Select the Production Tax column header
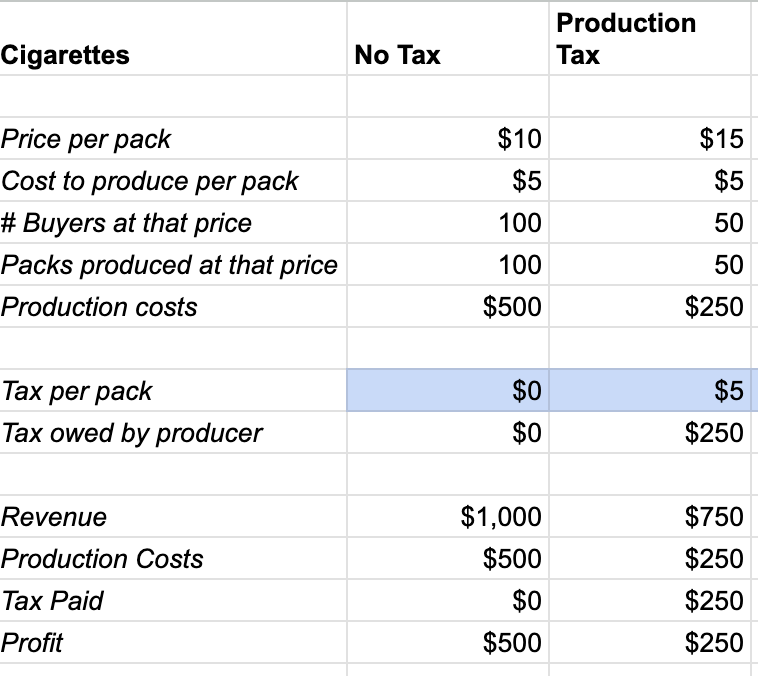The width and height of the screenshot is (758, 676). (x=650, y=39)
